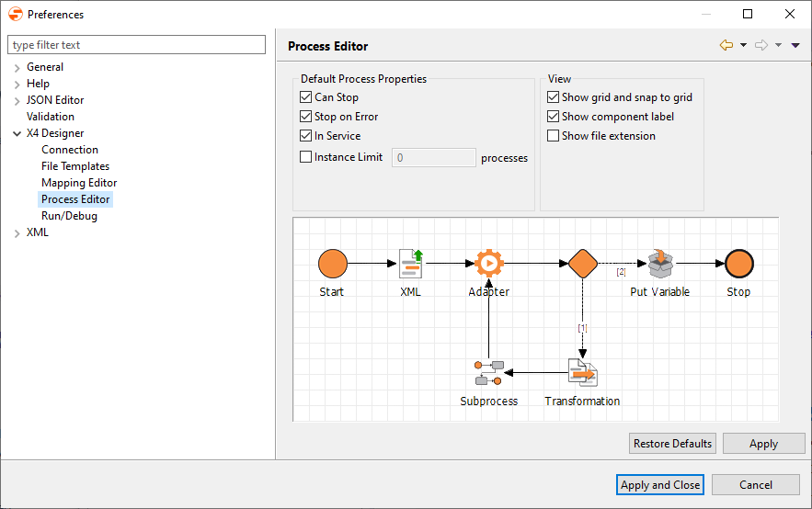The image size is (812, 509).
Task: Click the Adapter gear icon
Action: (x=489, y=264)
